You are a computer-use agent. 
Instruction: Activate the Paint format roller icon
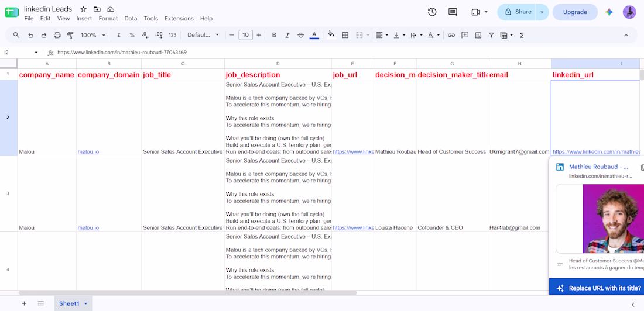[70, 35]
